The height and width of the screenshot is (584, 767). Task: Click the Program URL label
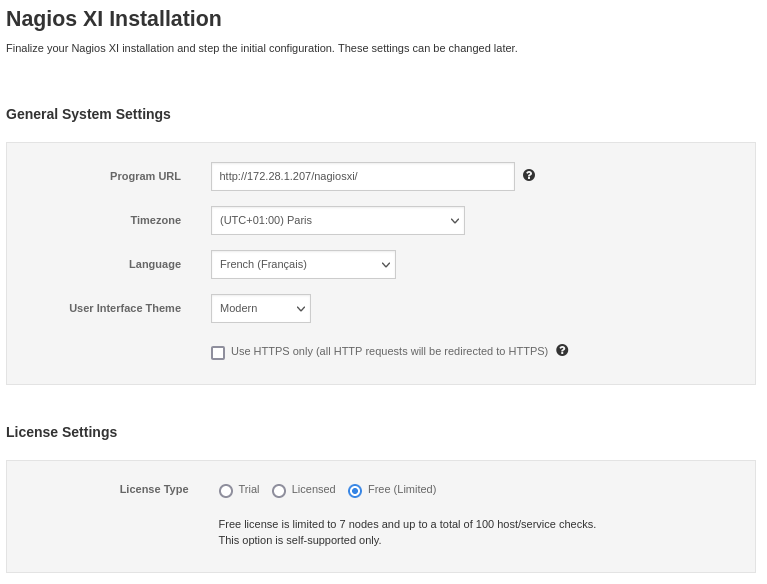click(x=145, y=177)
